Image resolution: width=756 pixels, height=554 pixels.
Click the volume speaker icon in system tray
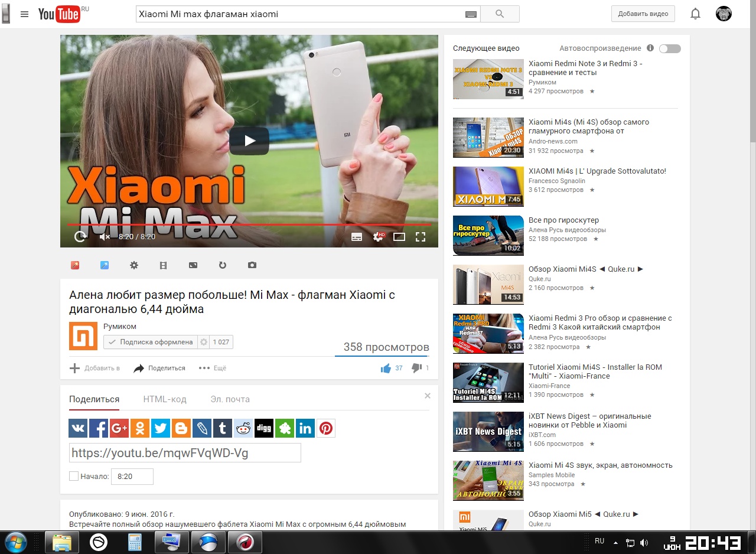pos(644,543)
